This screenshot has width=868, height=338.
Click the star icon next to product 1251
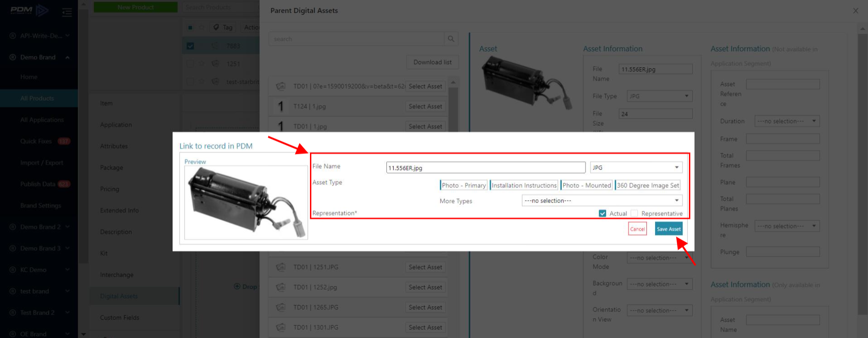tap(201, 64)
